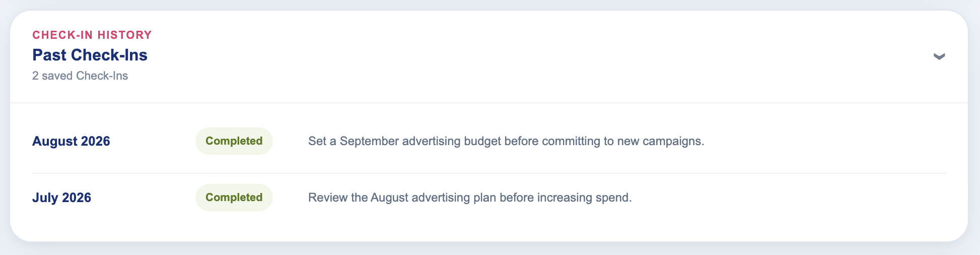Select the September advertising budget note
Screen dimensions: 980x255
point(506,141)
